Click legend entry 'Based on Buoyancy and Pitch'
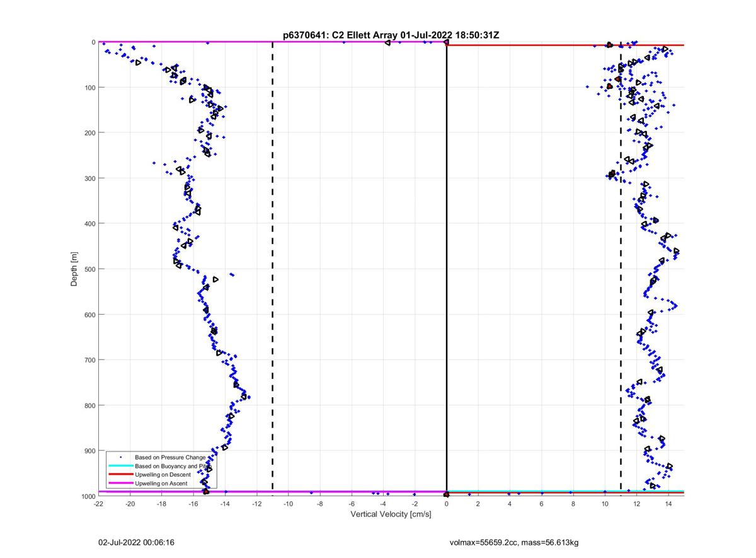 [172, 466]
